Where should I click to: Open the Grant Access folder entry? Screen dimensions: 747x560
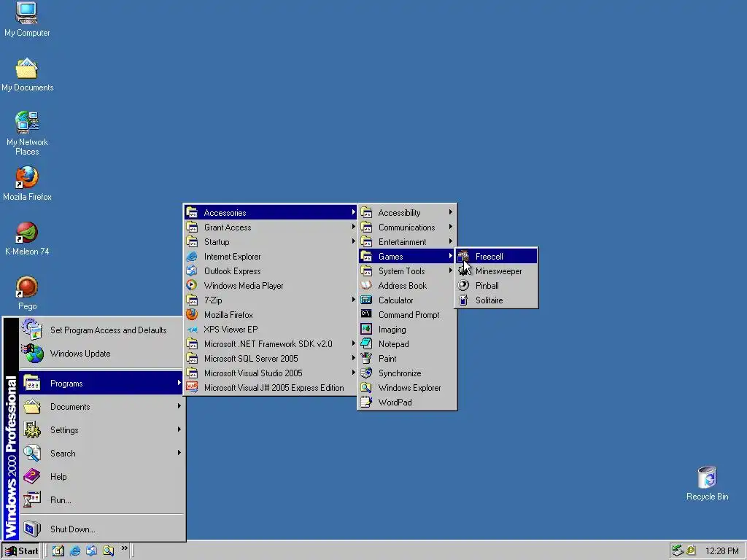[271, 227]
